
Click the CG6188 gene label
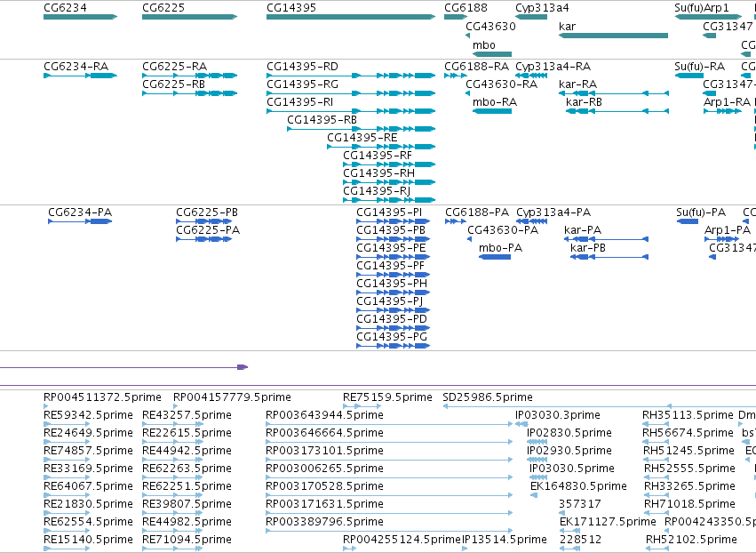[466, 8]
